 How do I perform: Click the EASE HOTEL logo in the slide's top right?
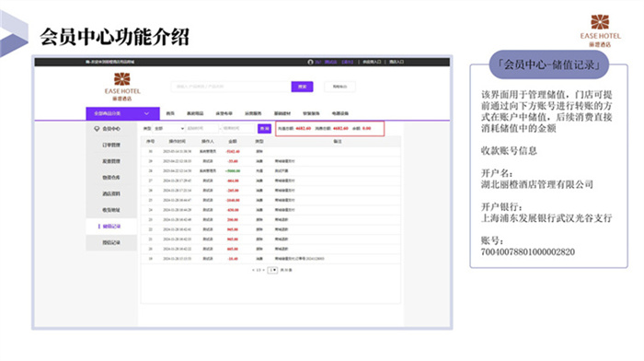click(x=600, y=30)
